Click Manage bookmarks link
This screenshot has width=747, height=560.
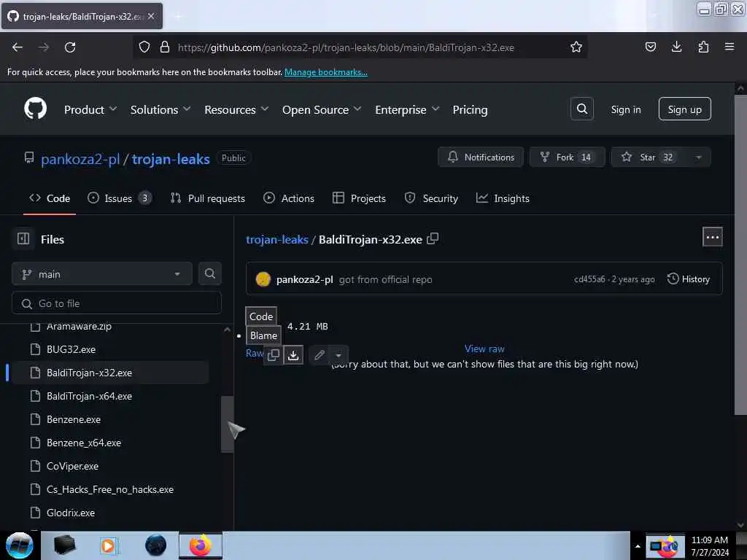(326, 72)
